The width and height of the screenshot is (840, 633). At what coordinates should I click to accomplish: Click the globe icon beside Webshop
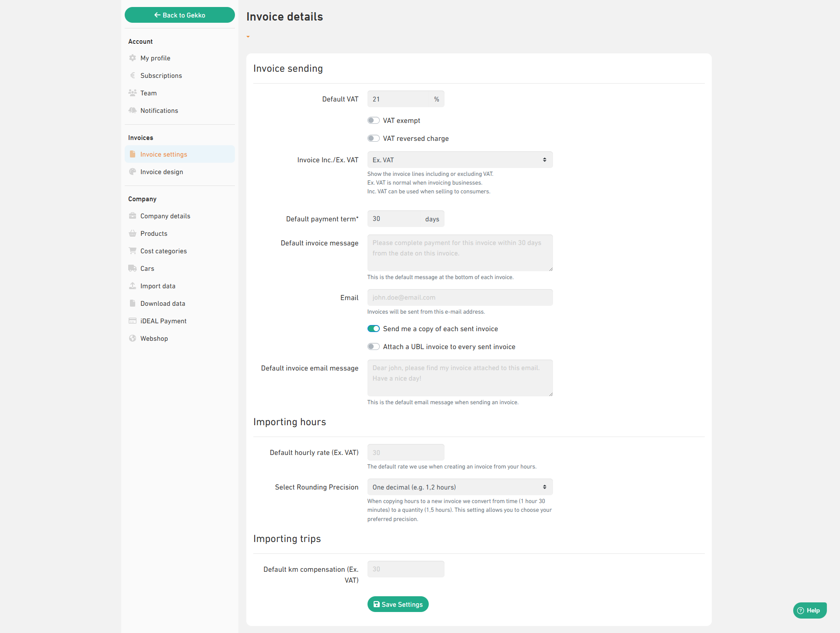[x=133, y=338]
